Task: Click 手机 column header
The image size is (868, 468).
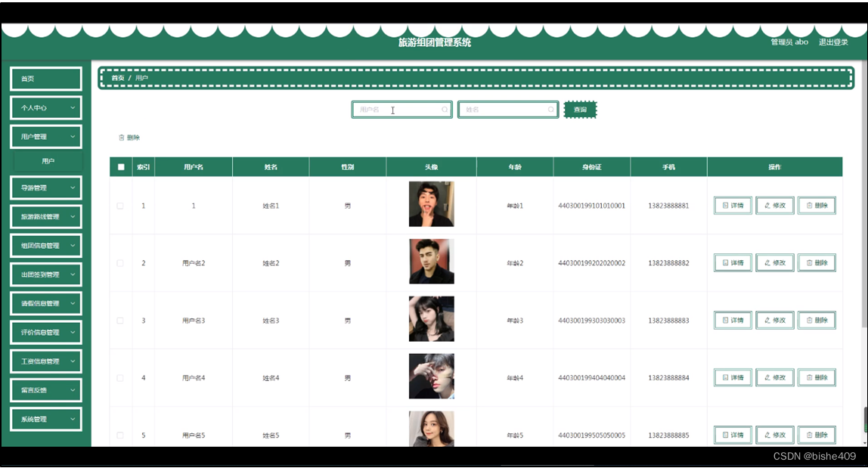Action: pyautogui.click(x=668, y=166)
